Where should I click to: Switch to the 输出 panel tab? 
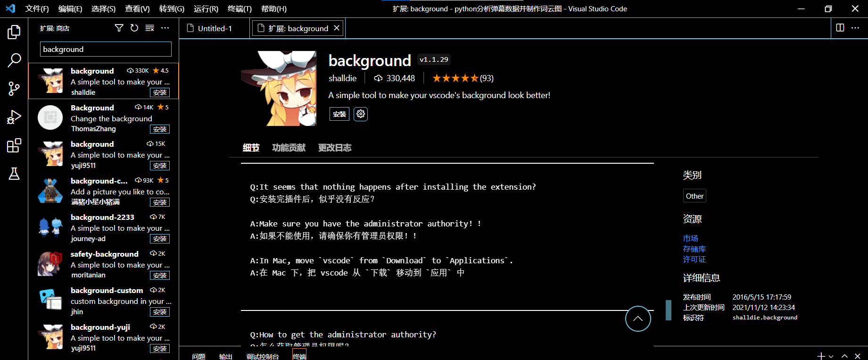point(226,356)
